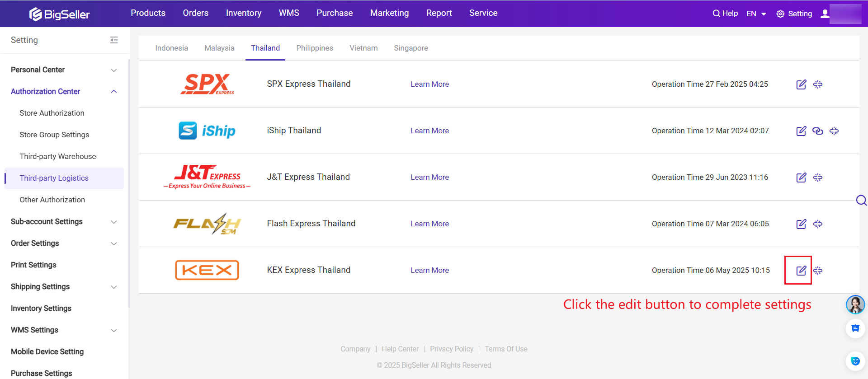Open Mobile Device Setting
868x379 pixels.
pos(47,352)
